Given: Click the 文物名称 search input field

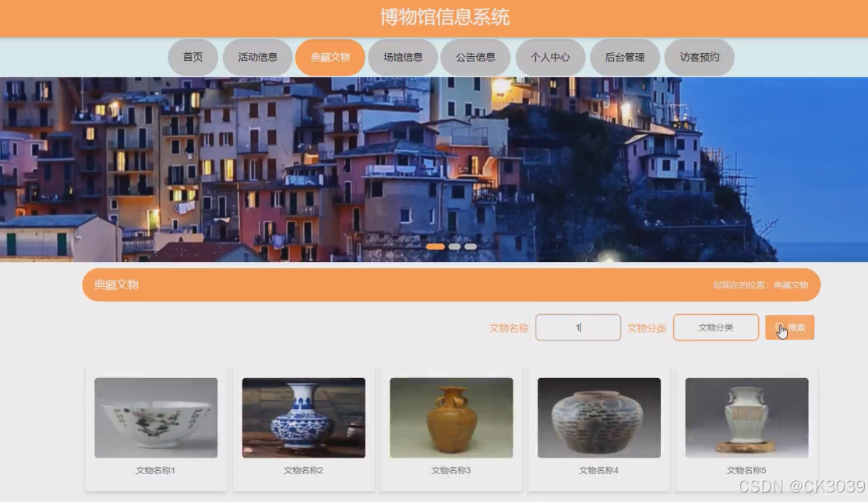Looking at the screenshot, I should point(578,327).
